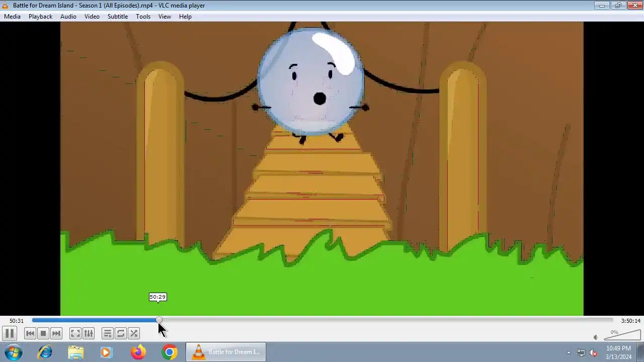Image resolution: width=644 pixels, height=362 pixels.
Task: Open the taskbar clock and date
Action: point(618,352)
